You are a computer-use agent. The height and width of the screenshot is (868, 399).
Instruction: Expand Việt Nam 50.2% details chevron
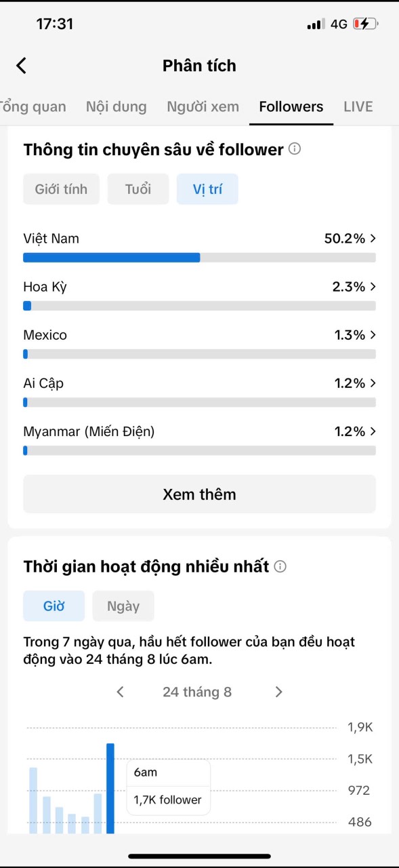[373, 239]
